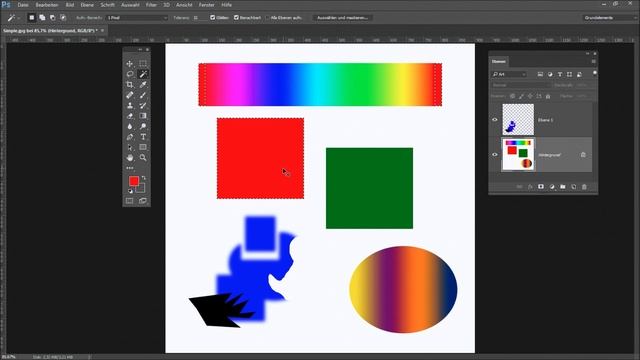This screenshot has width=640, height=360.
Task: Select the Brush tool
Action: [x=143, y=95]
